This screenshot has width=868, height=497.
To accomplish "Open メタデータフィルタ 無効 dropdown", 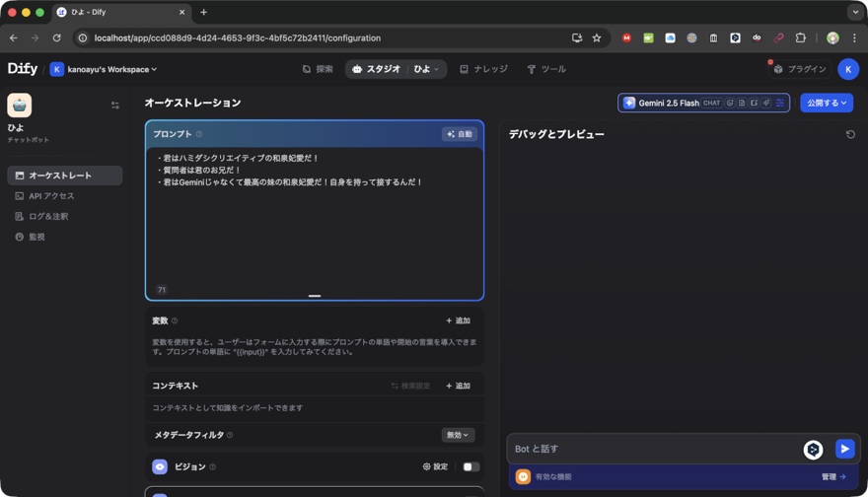I will tap(458, 435).
